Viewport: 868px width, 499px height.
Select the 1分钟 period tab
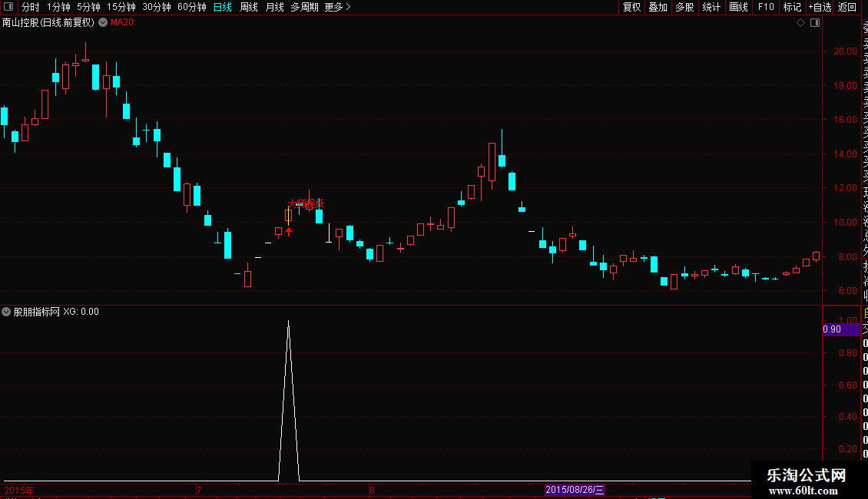coord(58,7)
